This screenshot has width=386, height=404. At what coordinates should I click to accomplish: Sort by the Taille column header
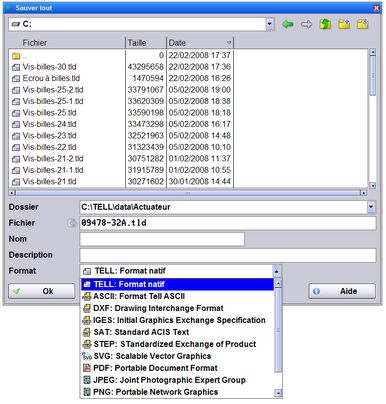[146, 43]
